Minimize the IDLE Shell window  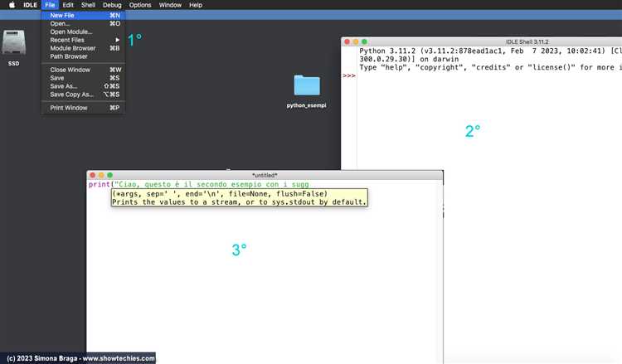356,41
